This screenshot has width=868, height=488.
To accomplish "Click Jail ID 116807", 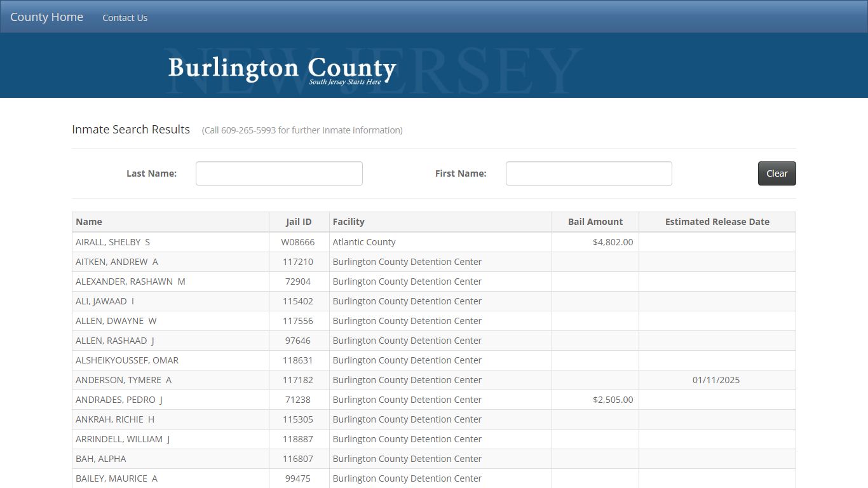I will (x=298, y=459).
